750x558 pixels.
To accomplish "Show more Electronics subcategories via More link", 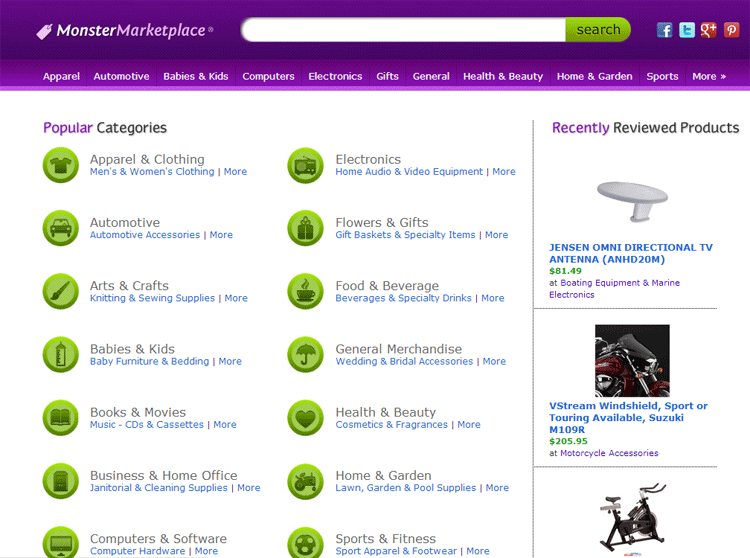I will pyautogui.click(x=504, y=172).
